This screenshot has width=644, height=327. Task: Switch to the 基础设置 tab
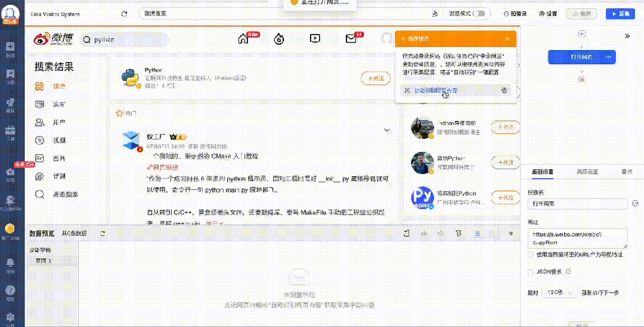tap(543, 172)
